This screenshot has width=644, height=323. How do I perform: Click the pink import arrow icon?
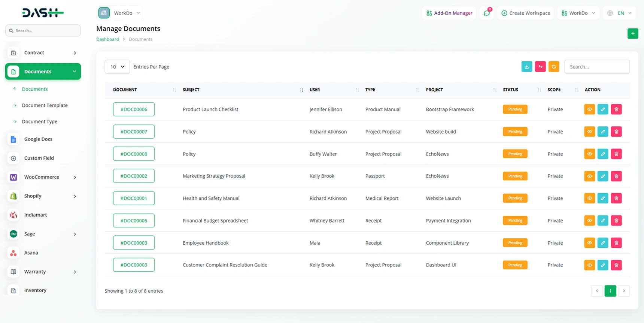tap(540, 67)
